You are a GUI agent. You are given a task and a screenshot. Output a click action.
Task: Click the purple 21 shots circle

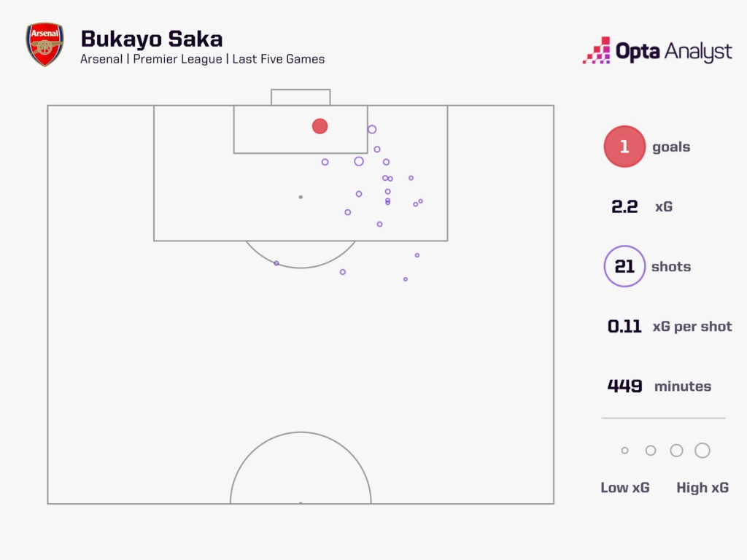click(x=624, y=266)
